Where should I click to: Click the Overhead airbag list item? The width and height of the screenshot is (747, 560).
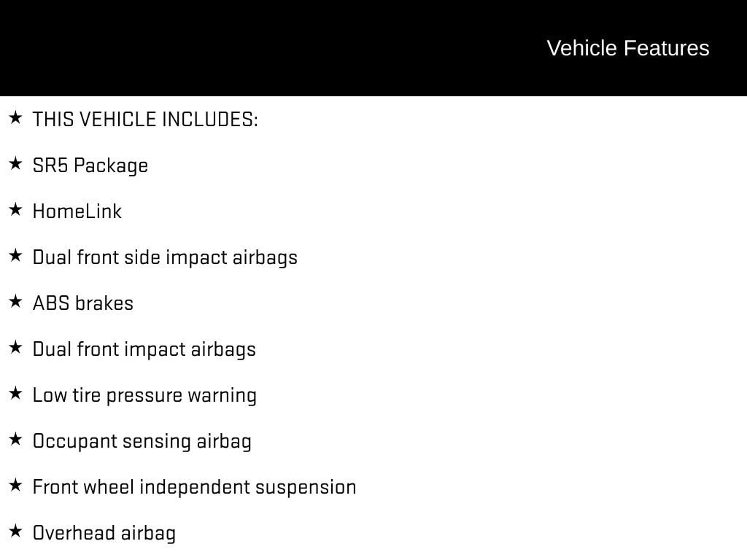(104, 533)
